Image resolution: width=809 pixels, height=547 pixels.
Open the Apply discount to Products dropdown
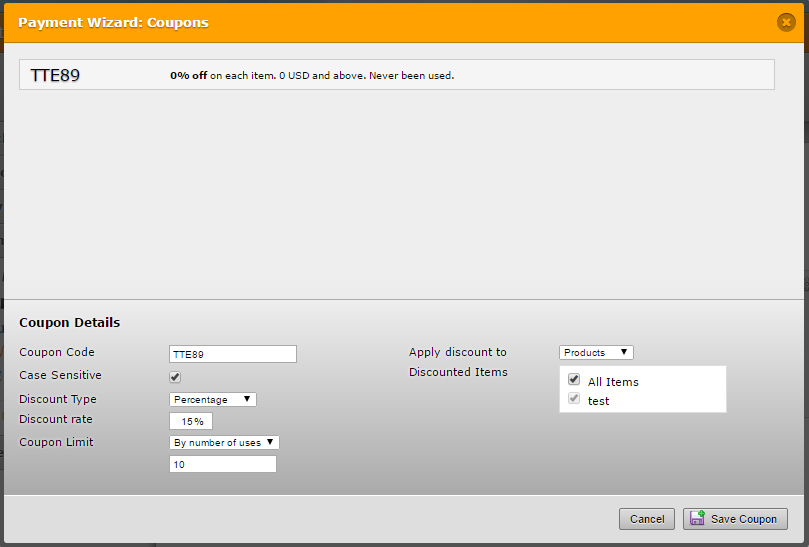[x=596, y=352]
